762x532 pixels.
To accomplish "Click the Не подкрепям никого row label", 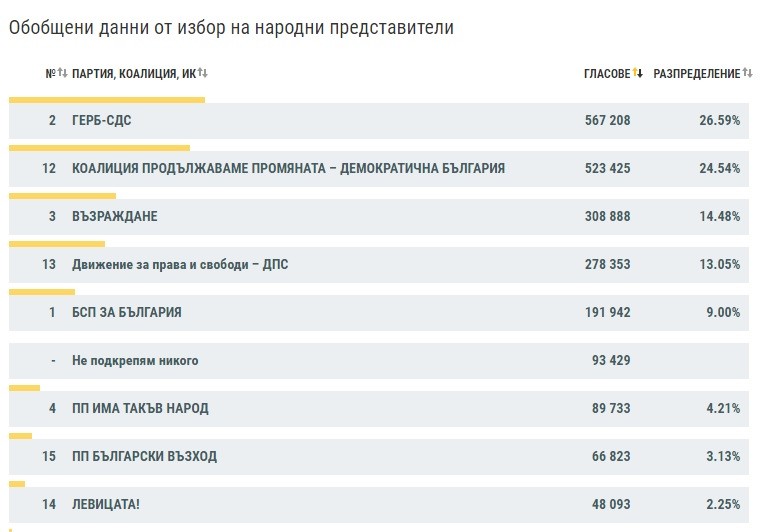I will coord(135,360).
